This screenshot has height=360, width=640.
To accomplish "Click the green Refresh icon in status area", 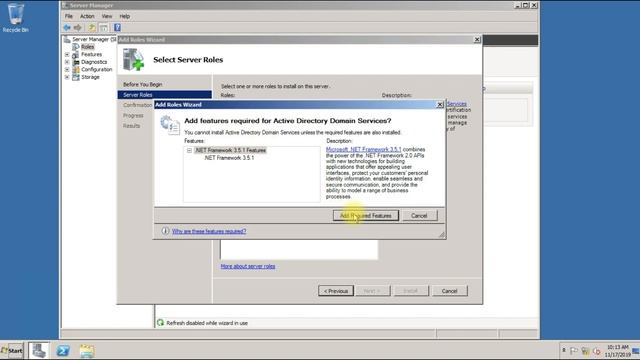I will tap(160, 323).
